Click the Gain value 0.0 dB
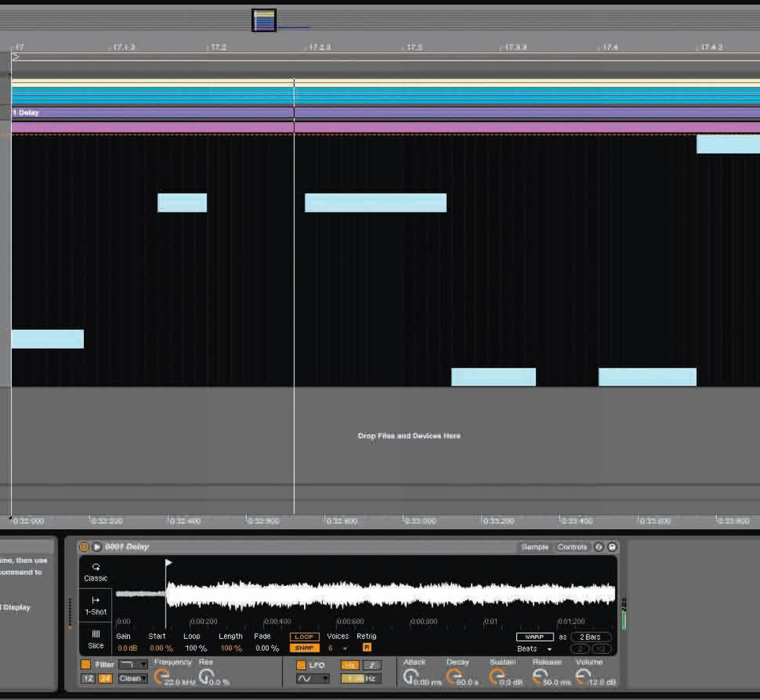Viewport: 760px width, 700px height. 127,648
